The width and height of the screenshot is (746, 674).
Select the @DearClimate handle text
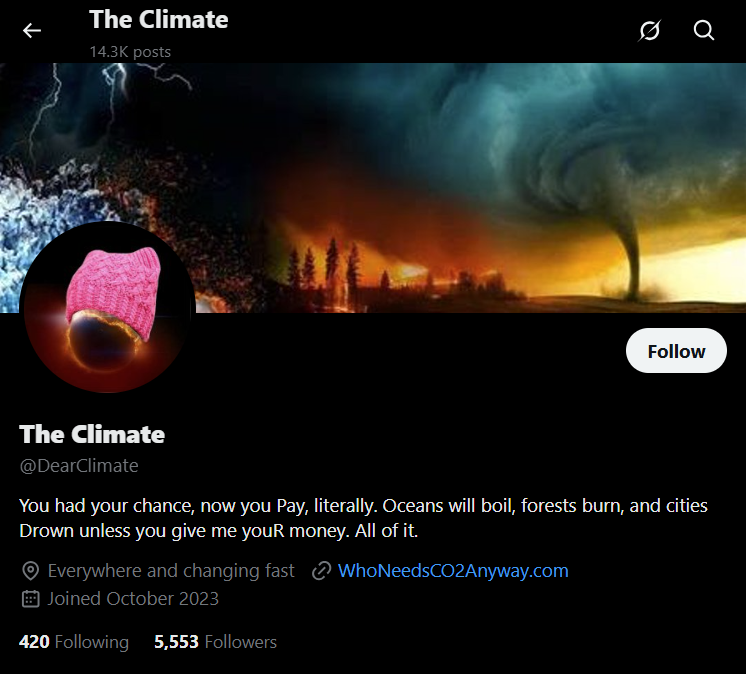point(79,466)
